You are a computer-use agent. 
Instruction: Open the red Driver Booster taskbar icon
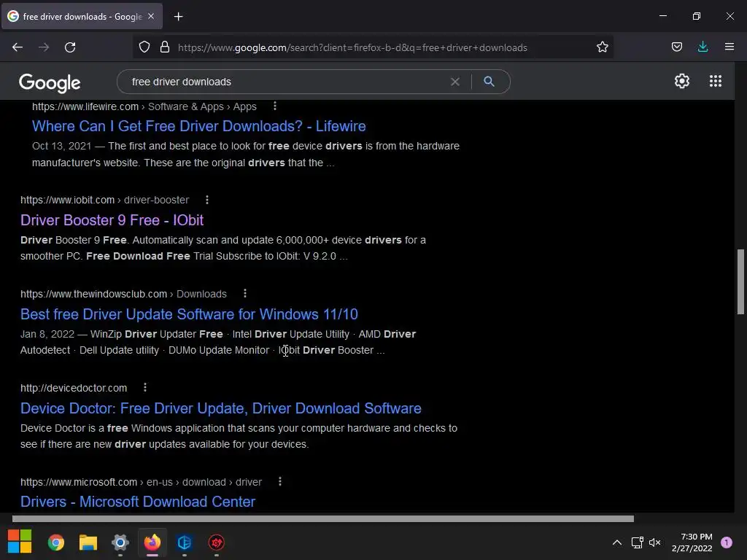coord(216,542)
